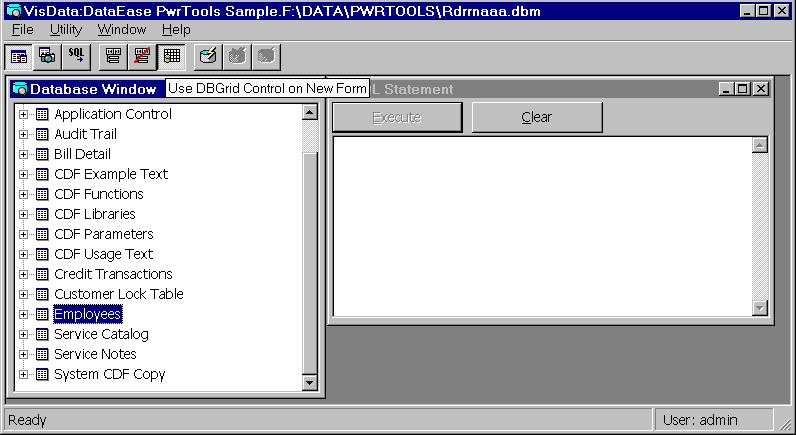Expand the Bill Detail table node
Viewport: 796px width, 435px height.
[23, 154]
